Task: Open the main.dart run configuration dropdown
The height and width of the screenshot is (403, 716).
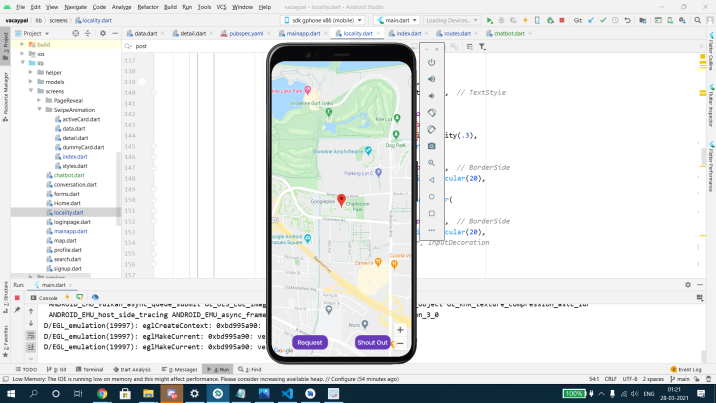Action: [397, 21]
